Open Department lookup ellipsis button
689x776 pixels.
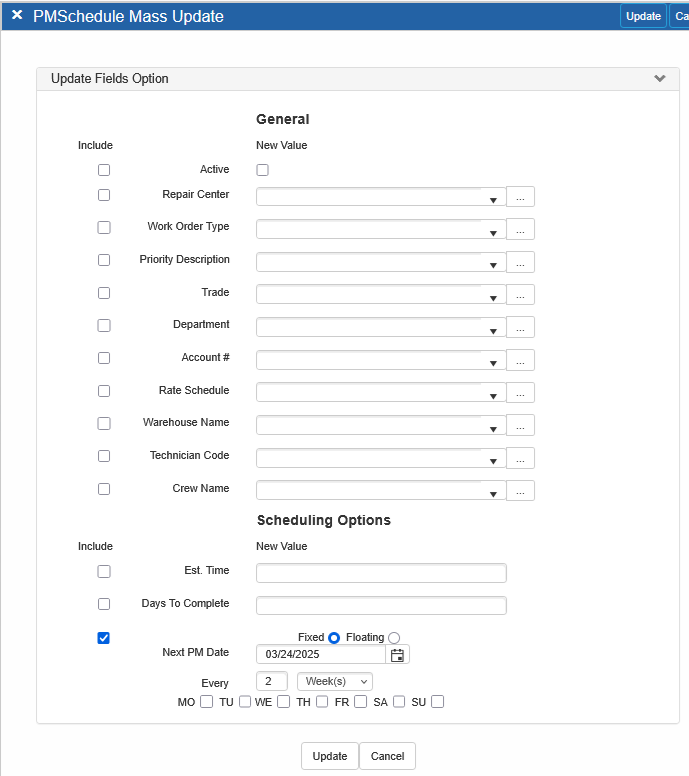520,328
